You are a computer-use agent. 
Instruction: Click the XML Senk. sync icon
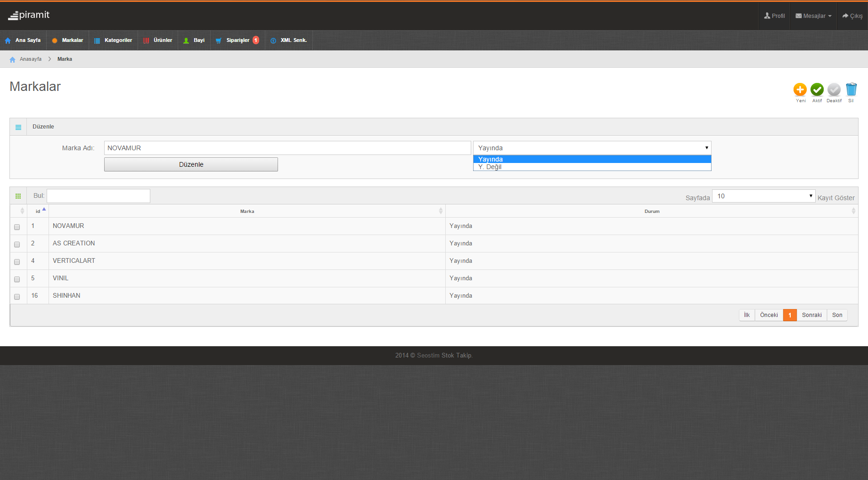273,41
